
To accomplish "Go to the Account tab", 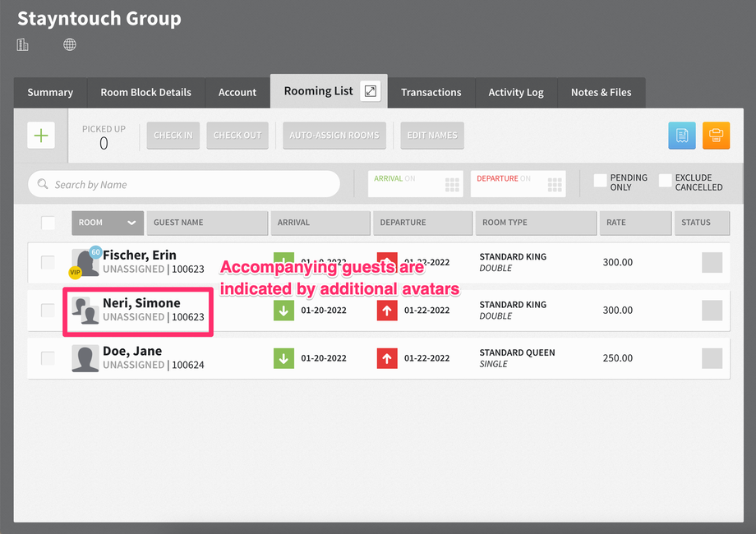I will click(x=237, y=93).
